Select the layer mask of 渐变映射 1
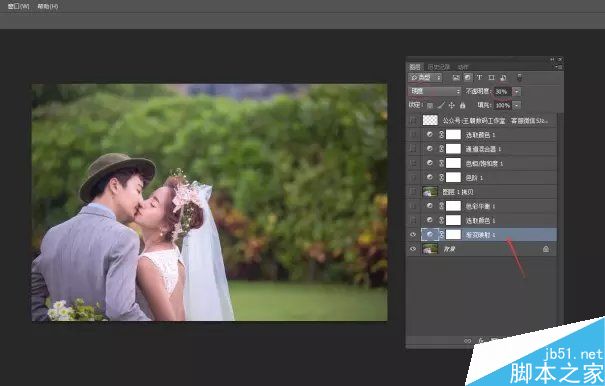Screen dimensions: 605x386 coord(453,234)
